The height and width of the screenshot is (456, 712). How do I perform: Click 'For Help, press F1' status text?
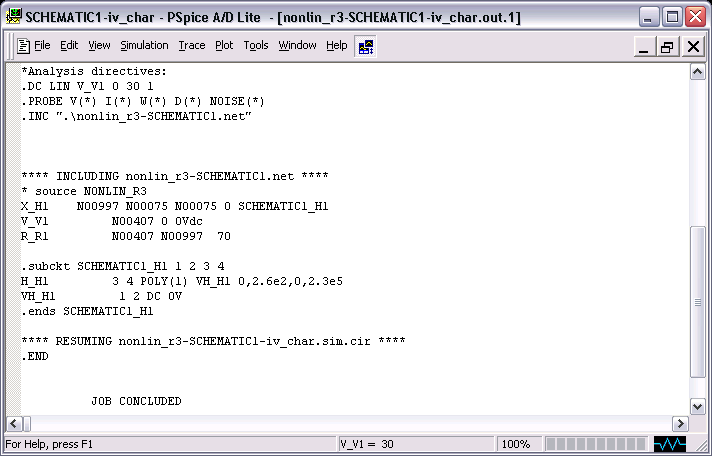(49, 444)
